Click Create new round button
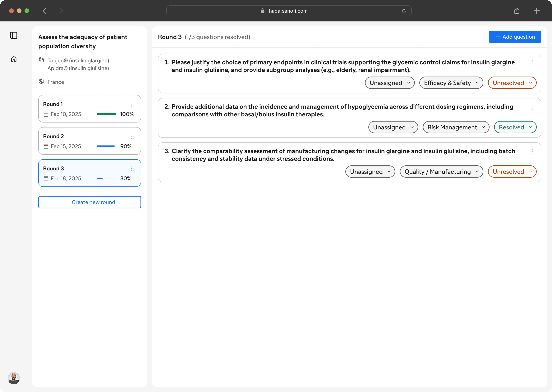This screenshot has height=392, width=552. [90, 202]
